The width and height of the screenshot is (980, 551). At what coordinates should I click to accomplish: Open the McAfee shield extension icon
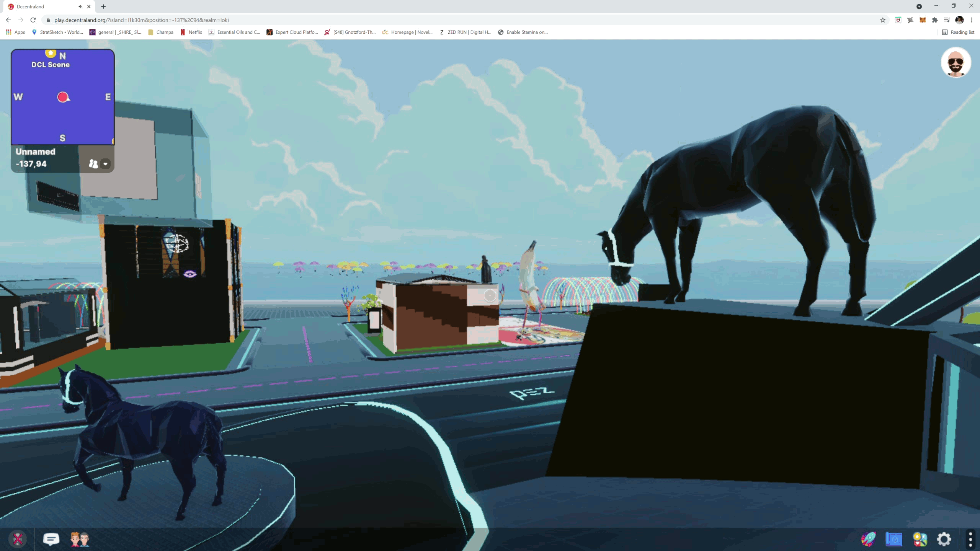pos(898,20)
